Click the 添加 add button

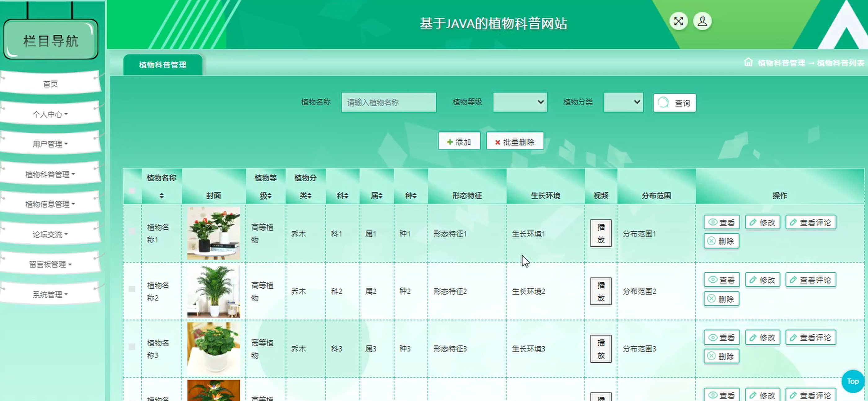point(459,142)
